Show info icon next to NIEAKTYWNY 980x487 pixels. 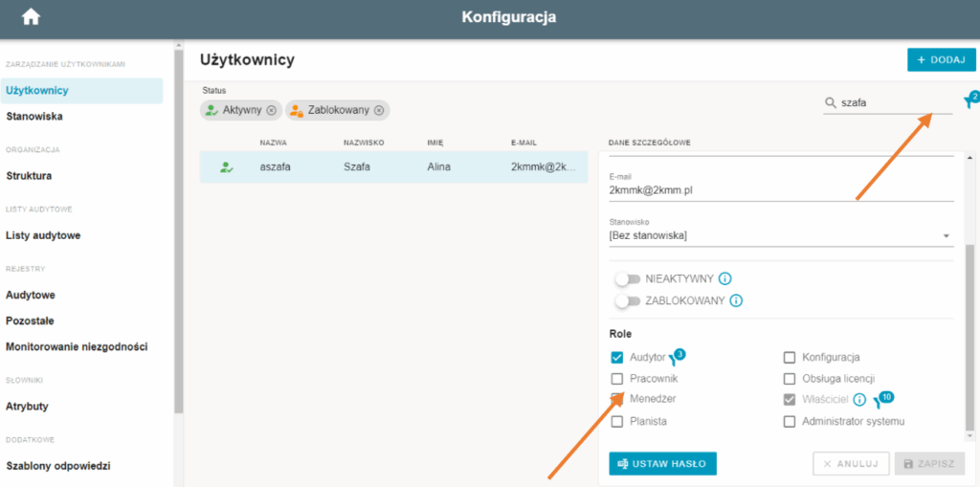725,278
